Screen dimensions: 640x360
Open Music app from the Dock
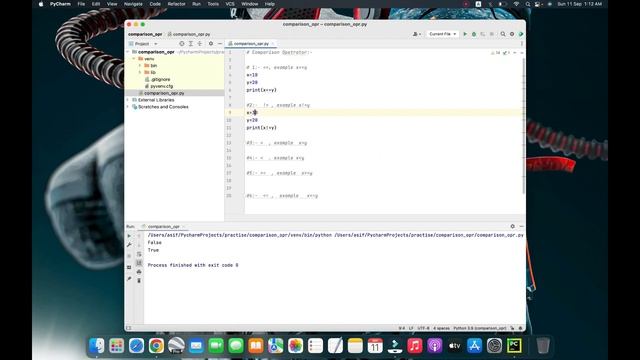[415, 346]
